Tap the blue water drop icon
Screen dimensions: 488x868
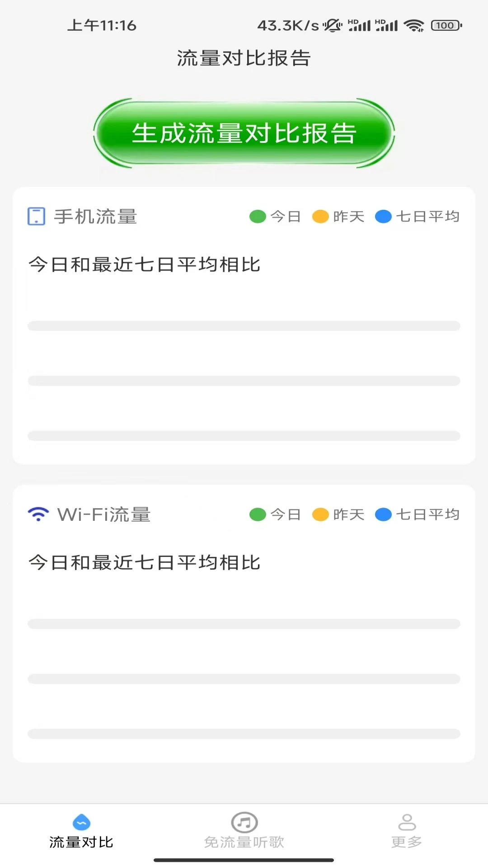tap(81, 822)
